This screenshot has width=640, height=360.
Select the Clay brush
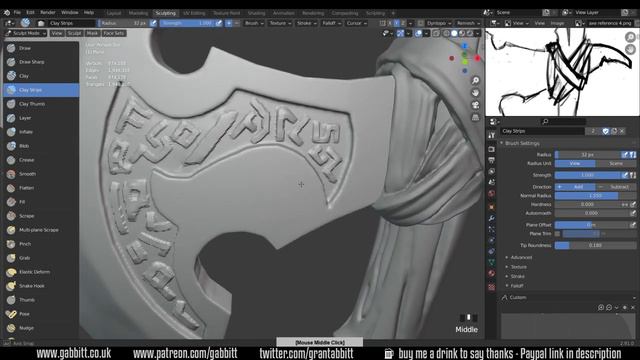coord(41,76)
